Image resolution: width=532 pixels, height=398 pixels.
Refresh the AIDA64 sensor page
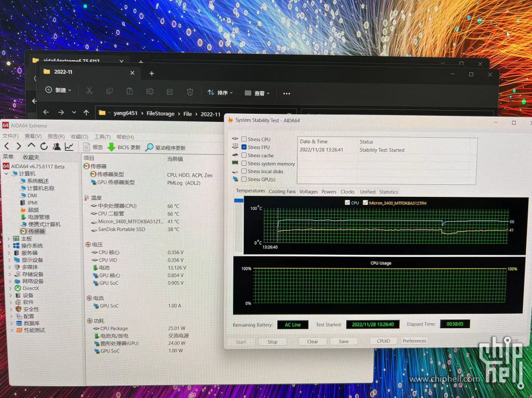[44, 146]
